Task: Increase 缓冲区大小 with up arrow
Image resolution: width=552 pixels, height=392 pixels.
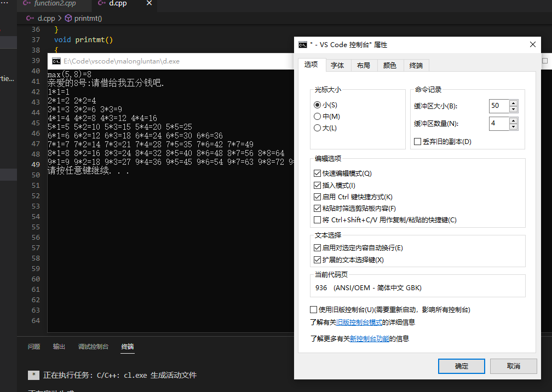Action: [x=514, y=103]
